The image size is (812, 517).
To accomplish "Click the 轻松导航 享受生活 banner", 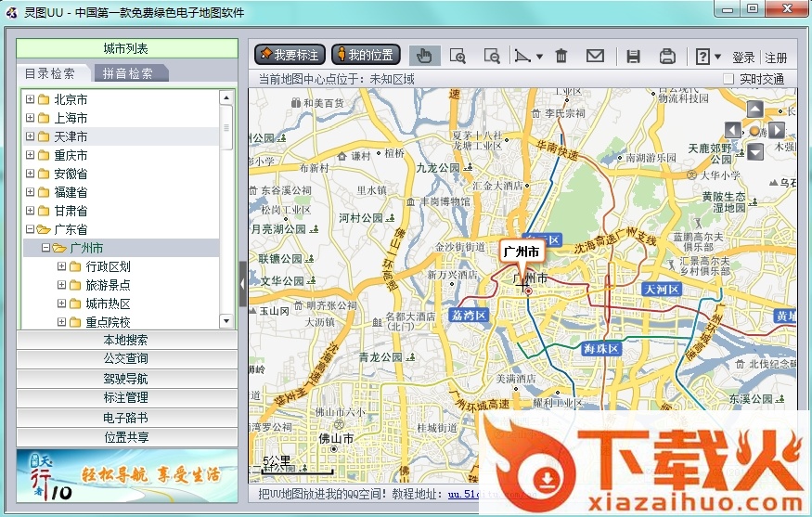I will point(127,475).
